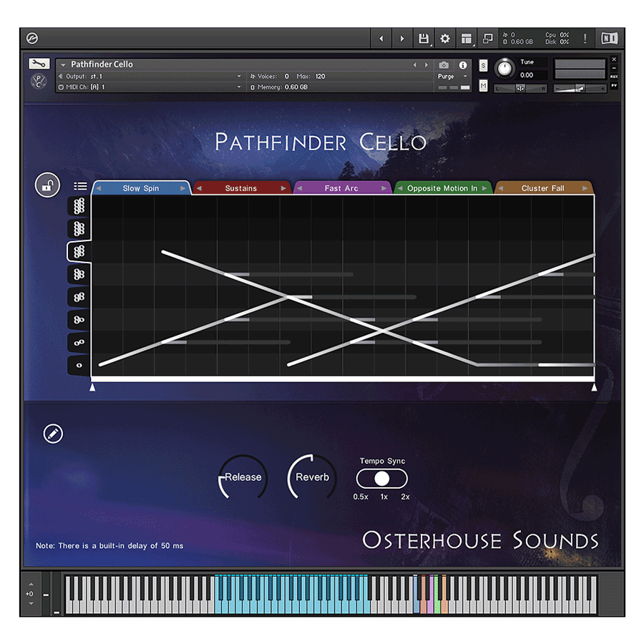
Task: Click keyboard octave shift up arrow
Action: pos(31,585)
